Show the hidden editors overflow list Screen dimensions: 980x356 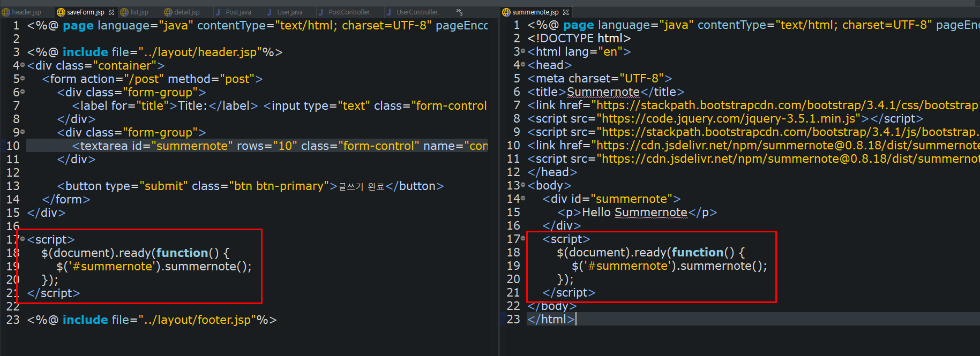pos(459,12)
